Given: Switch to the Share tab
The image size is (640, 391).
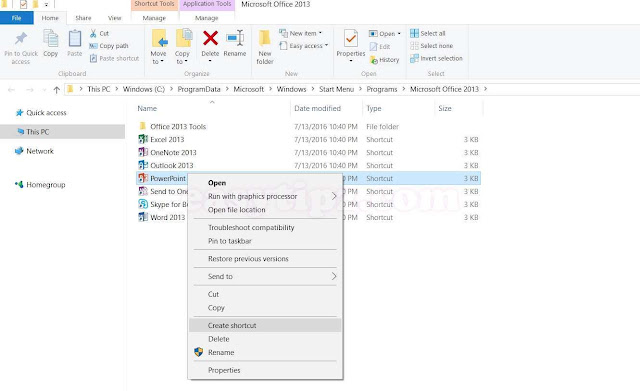Looking at the screenshot, I should pyautogui.click(x=83, y=18).
